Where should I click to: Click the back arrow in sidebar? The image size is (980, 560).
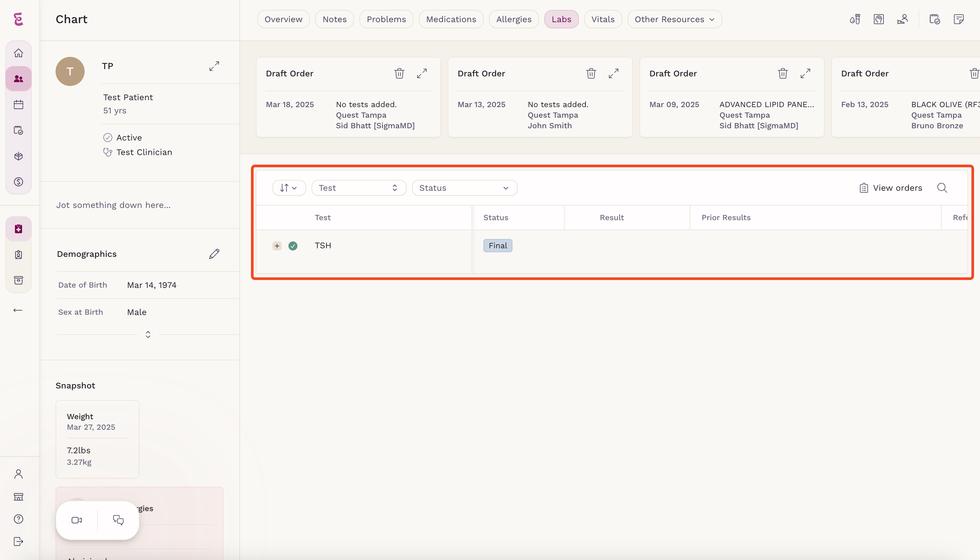[x=18, y=310]
